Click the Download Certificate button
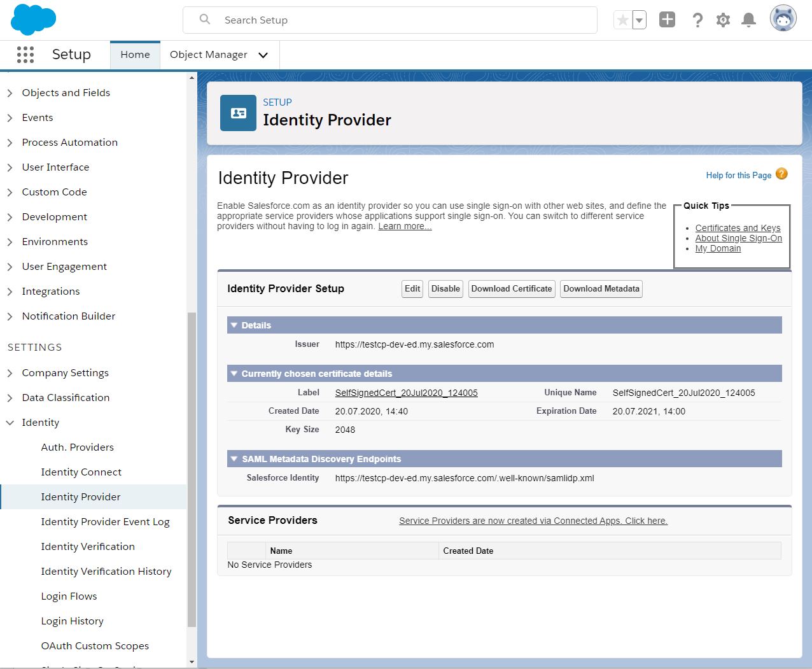 click(x=511, y=288)
